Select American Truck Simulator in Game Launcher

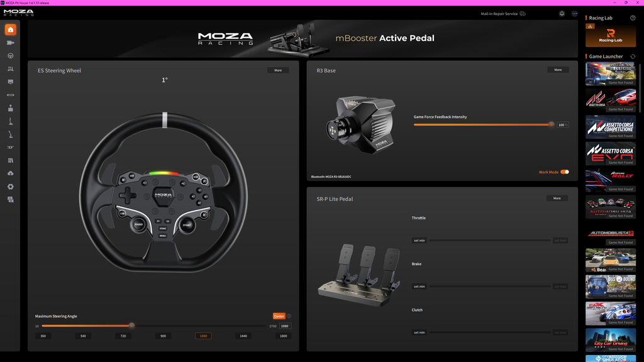(610, 74)
